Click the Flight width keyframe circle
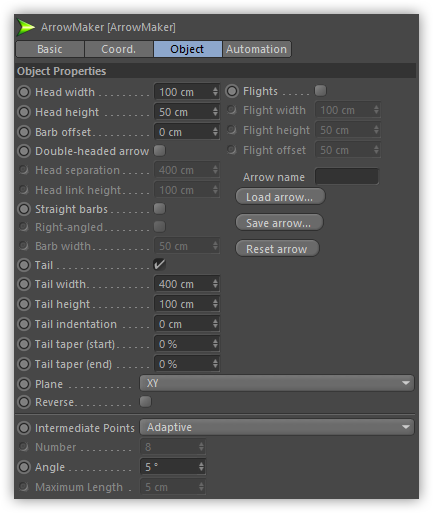This screenshot has height=513, width=433. [x=232, y=110]
